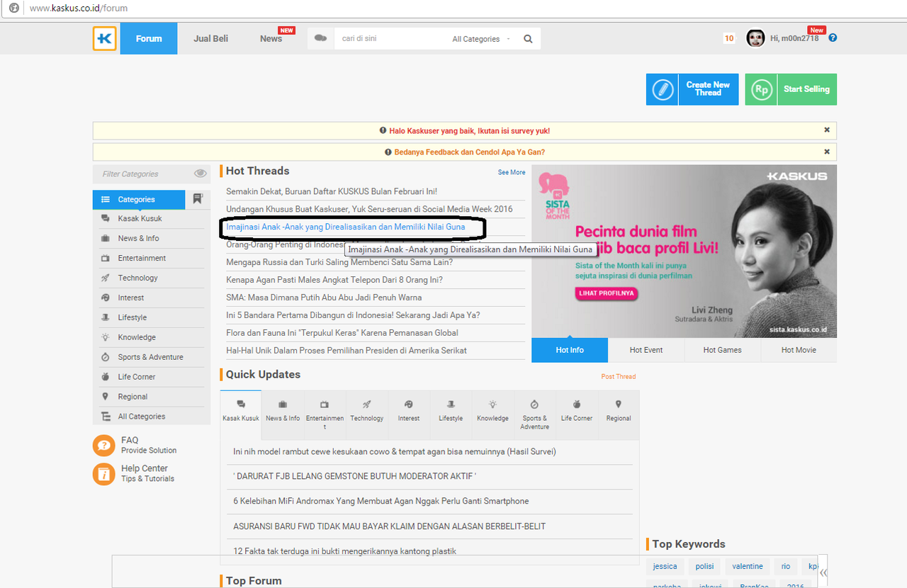The width and height of the screenshot is (907, 588).
Task: Open the user avatar picture
Action: coord(755,38)
